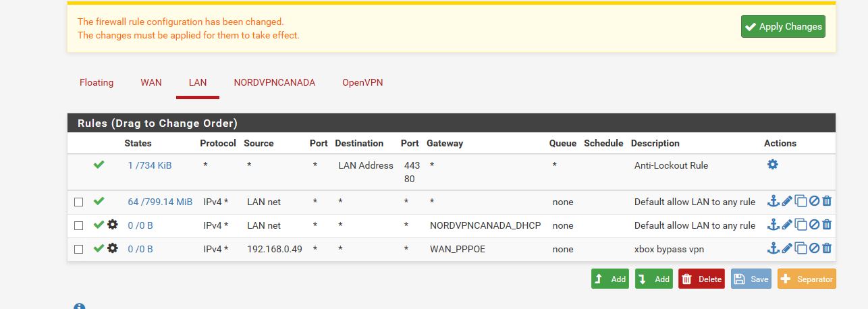Edit the first Default allow LAN rule with the pencil icon
The image size is (868, 309).
point(787,202)
